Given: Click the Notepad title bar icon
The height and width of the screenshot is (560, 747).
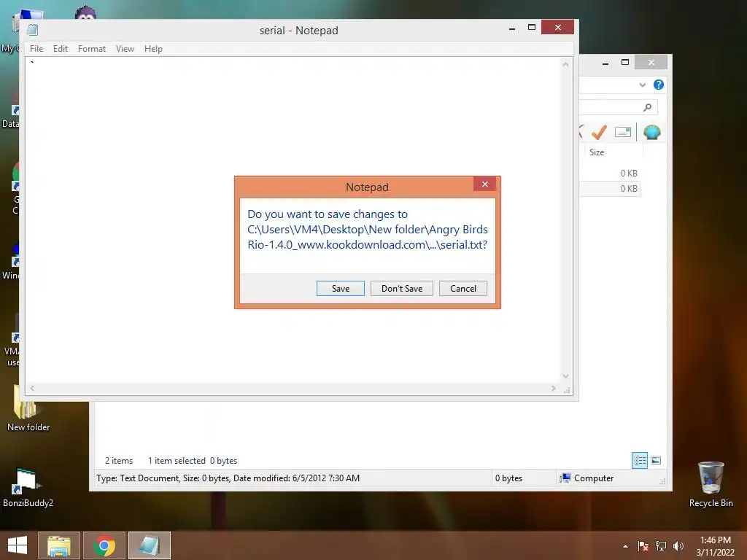Looking at the screenshot, I should [x=32, y=30].
